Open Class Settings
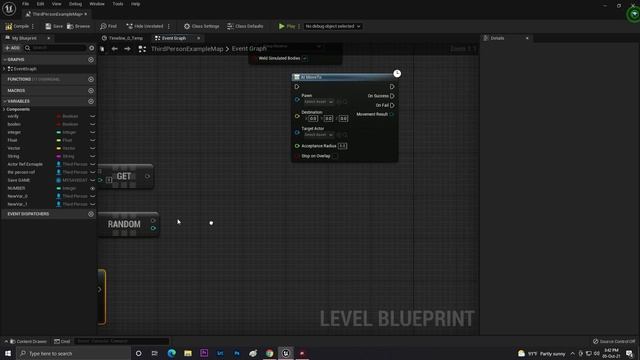 [201, 26]
